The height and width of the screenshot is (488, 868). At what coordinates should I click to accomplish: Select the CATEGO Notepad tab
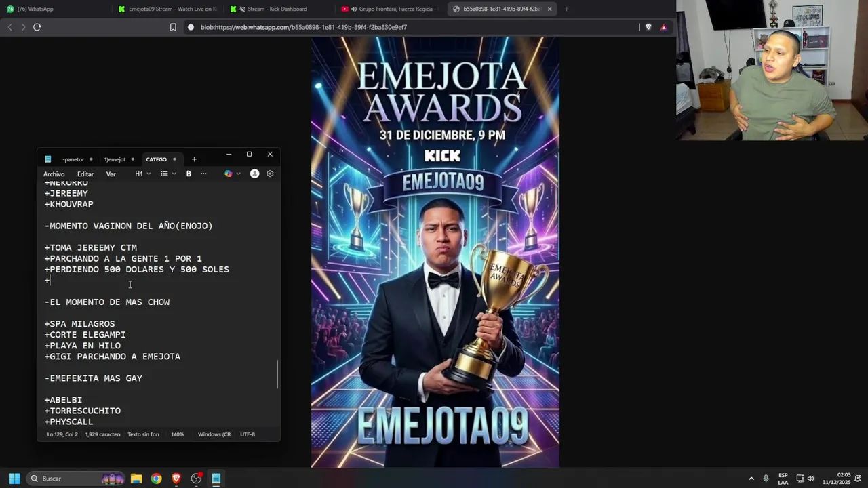click(156, 159)
